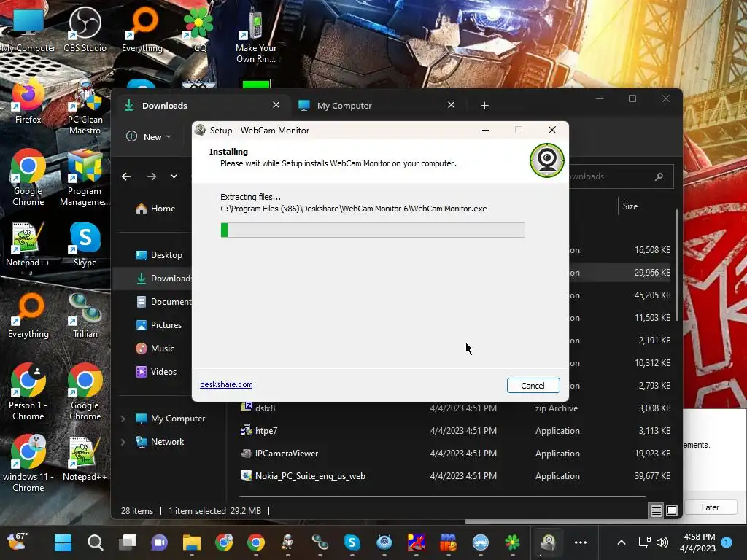
Task: Add a new Explorer tab
Action: pos(484,105)
